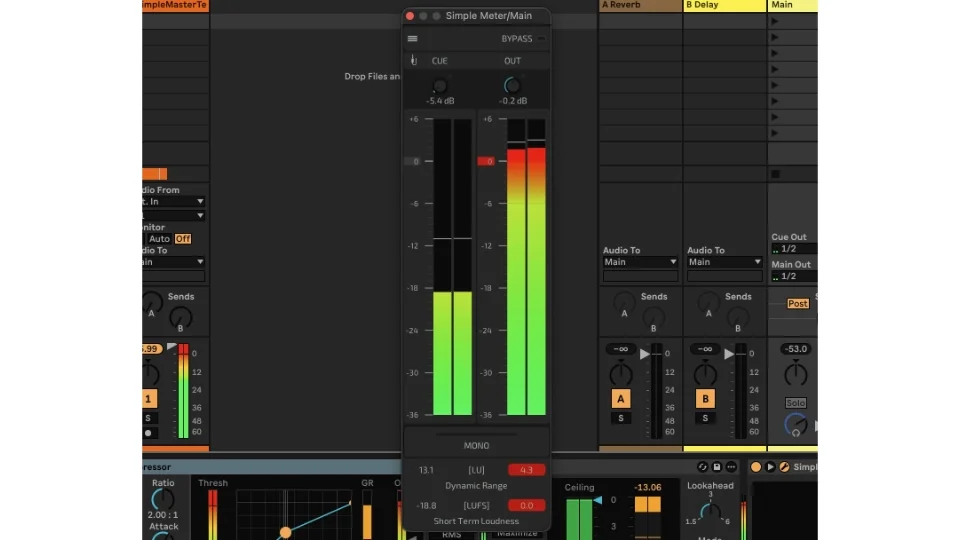Click the red 0.0 LUFS readout
960x540 pixels.
coord(527,505)
